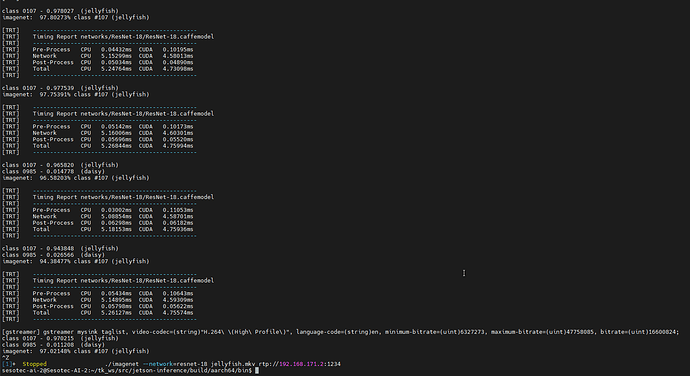Click "jellyfish.mkv" in the stopped command
Viewport: 690px width, 376px height.
[x=233, y=364]
